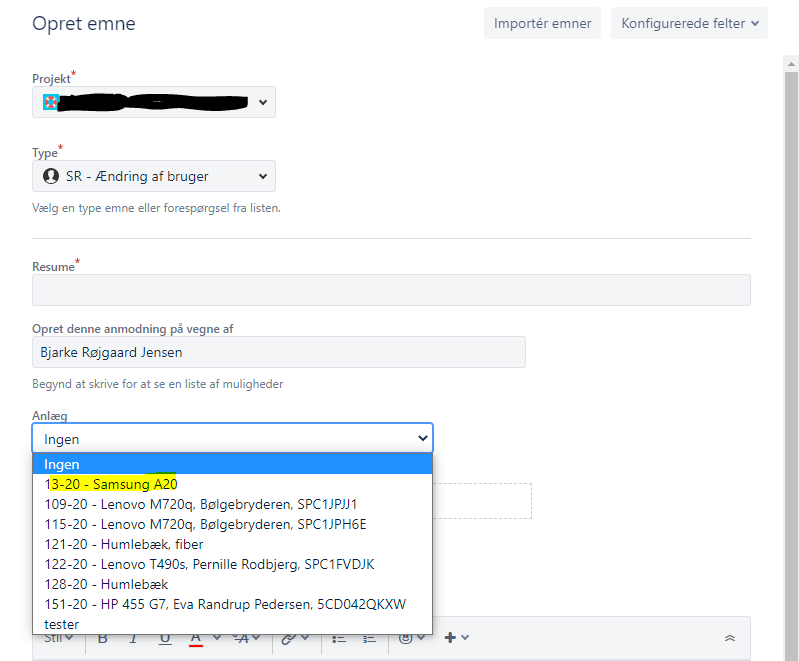Open the Projekt dropdown
The image size is (799, 661).
click(x=154, y=102)
